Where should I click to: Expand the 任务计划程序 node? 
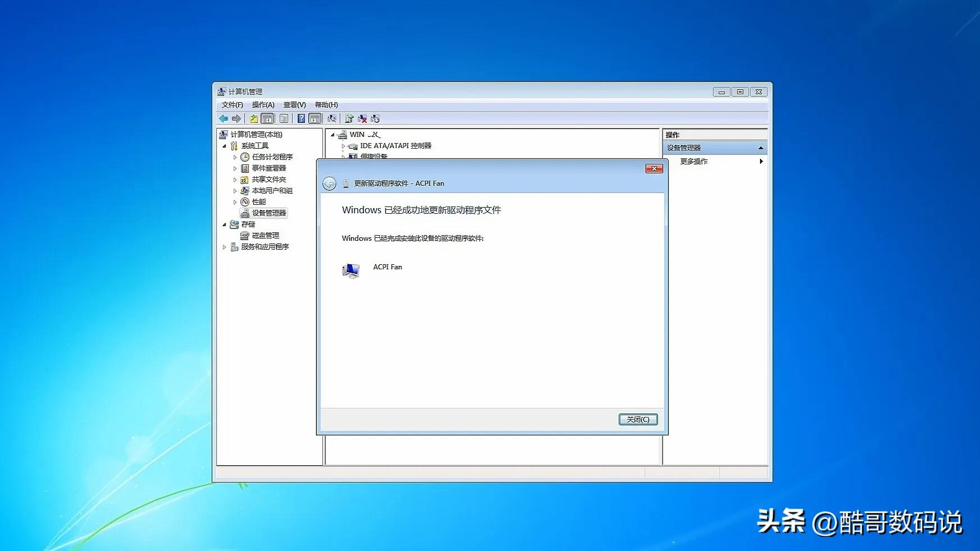235,157
